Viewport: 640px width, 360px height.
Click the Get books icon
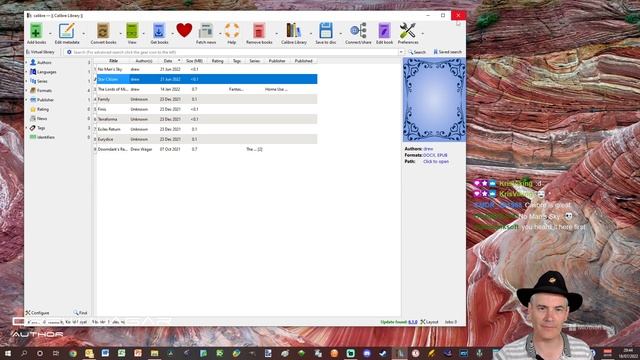(159, 31)
